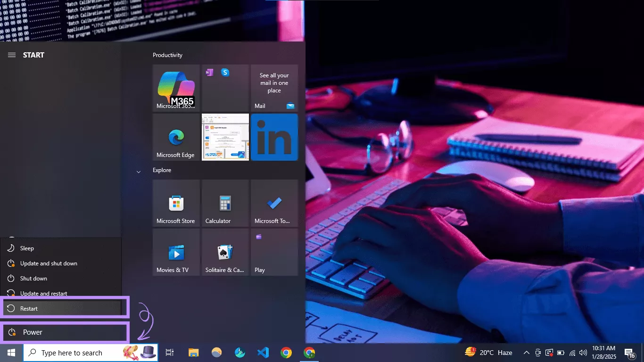644x362 pixels.
Task: Expand the Start menu navigation panel
Action: pos(11,55)
